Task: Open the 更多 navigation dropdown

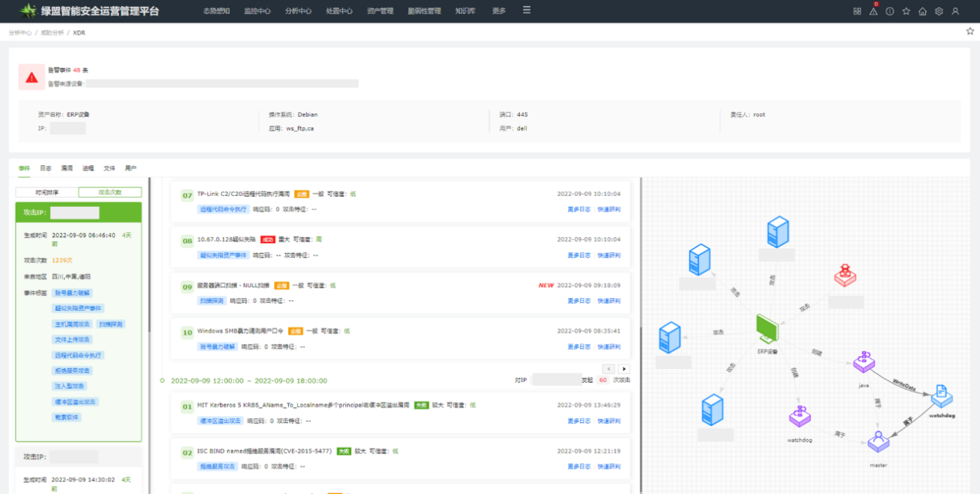Action: pyautogui.click(x=499, y=12)
